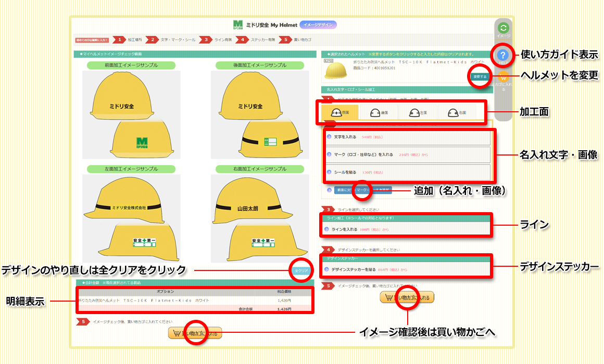Expand the マーク(ロゴ・社章など)を入れる option
Viewport: 604px width, 364px height.
363,154
